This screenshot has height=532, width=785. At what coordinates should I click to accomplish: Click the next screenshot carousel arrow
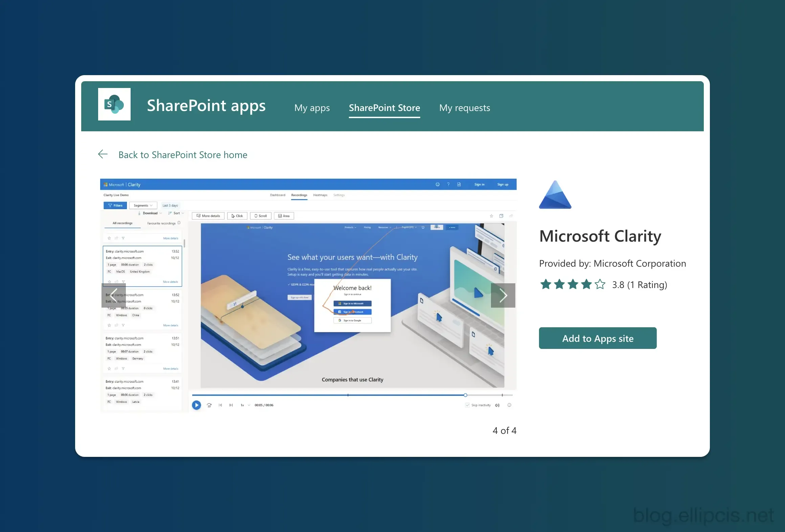point(503,295)
